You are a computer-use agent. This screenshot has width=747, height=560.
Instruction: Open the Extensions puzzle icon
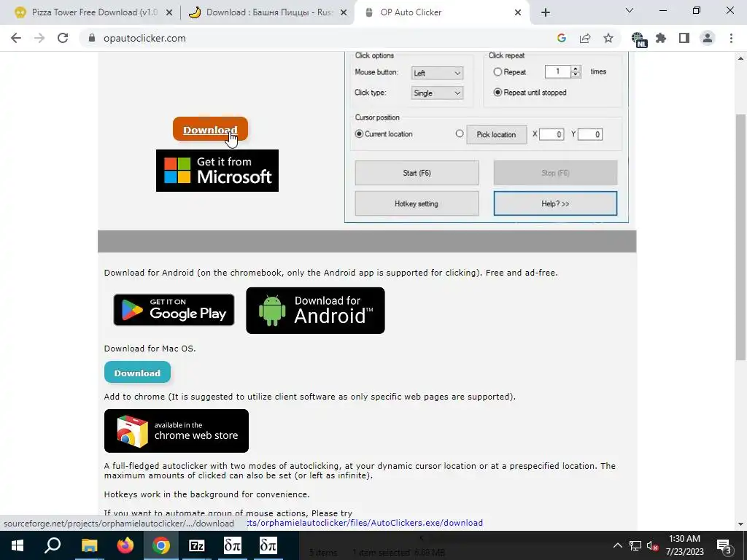(661, 38)
